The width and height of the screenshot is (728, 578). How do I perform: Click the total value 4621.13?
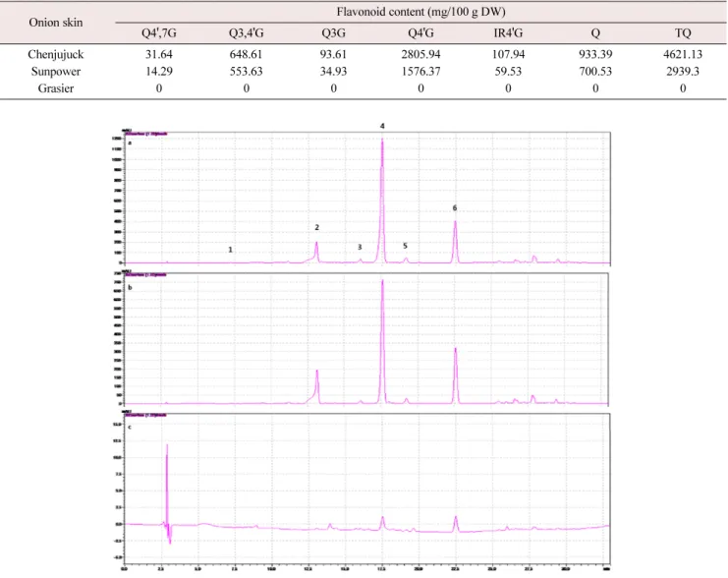coord(683,54)
